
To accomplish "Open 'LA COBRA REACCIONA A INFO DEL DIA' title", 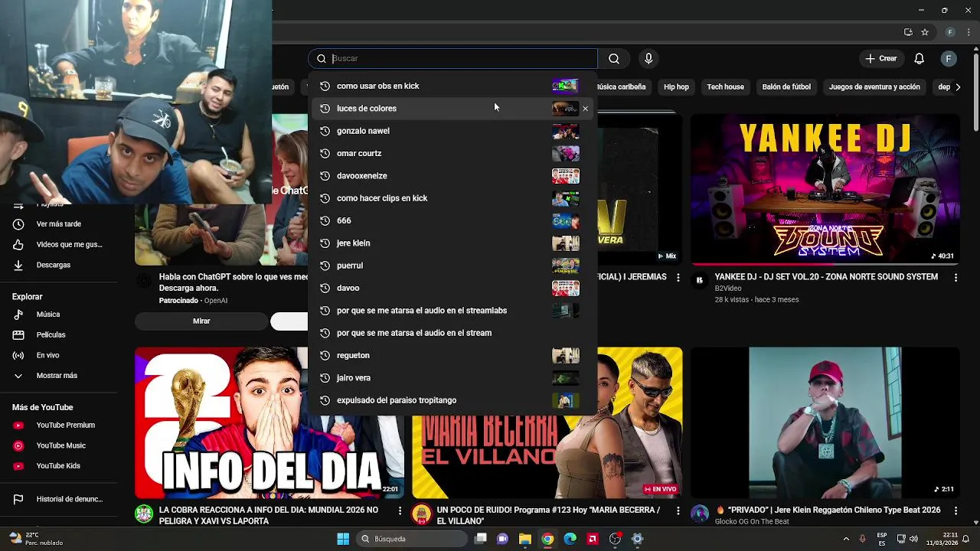I will pyautogui.click(x=269, y=516).
